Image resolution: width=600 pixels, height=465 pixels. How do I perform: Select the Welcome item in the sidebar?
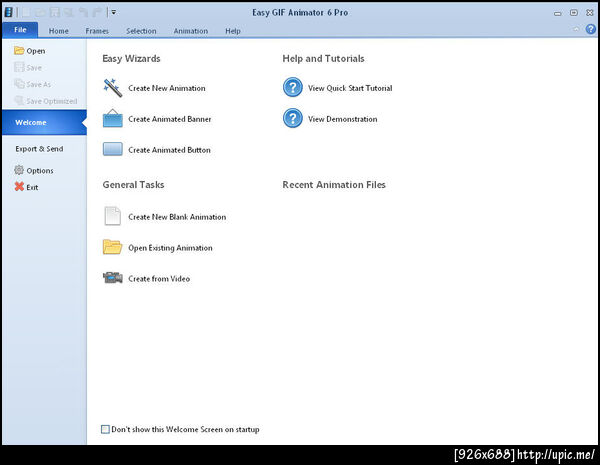coord(44,122)
